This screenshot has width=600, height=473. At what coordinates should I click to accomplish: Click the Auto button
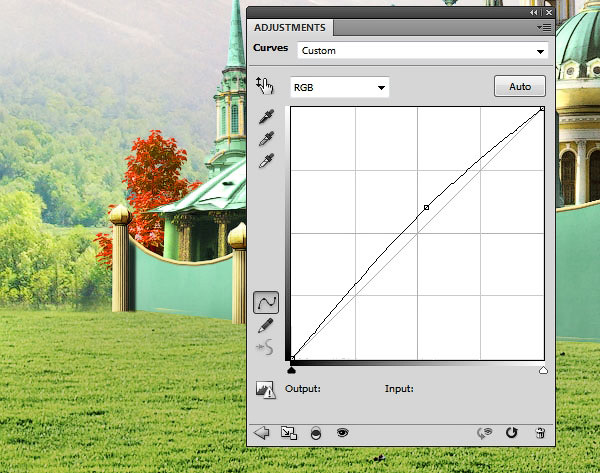tap(520, 86)
